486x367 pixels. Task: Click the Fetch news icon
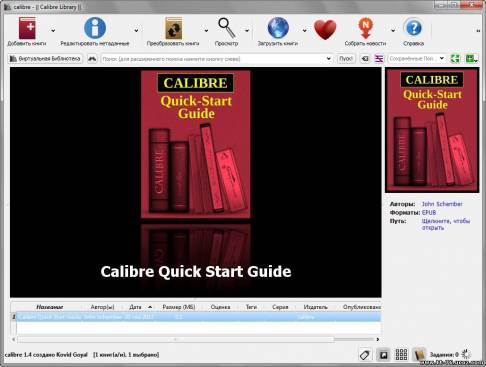[x=365, y=28]
